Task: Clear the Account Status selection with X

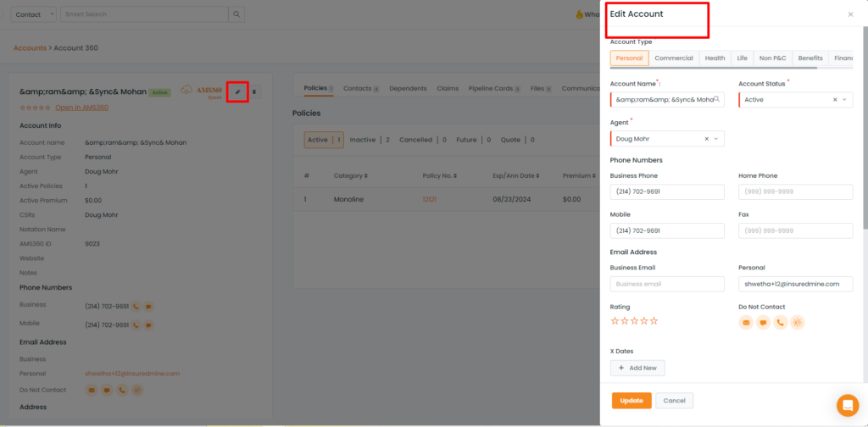Action: (835, 100)
